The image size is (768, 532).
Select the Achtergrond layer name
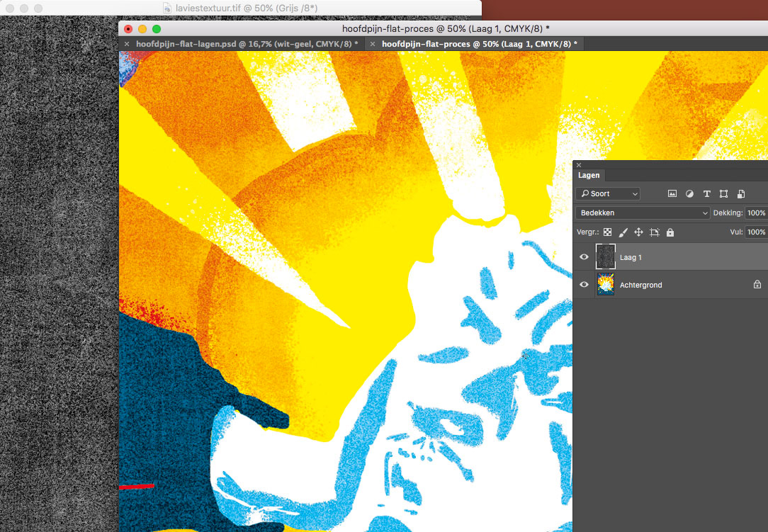click(640, 285)
